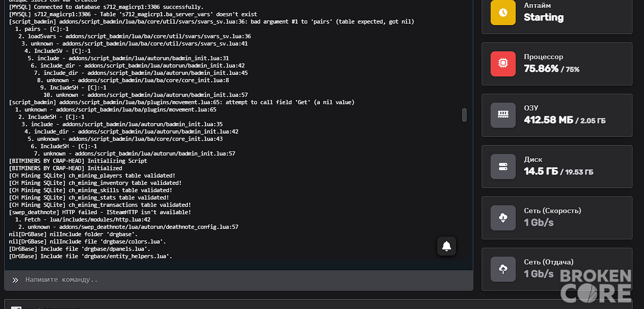Click the cloud upload Отдача icon

click(503, 269)
